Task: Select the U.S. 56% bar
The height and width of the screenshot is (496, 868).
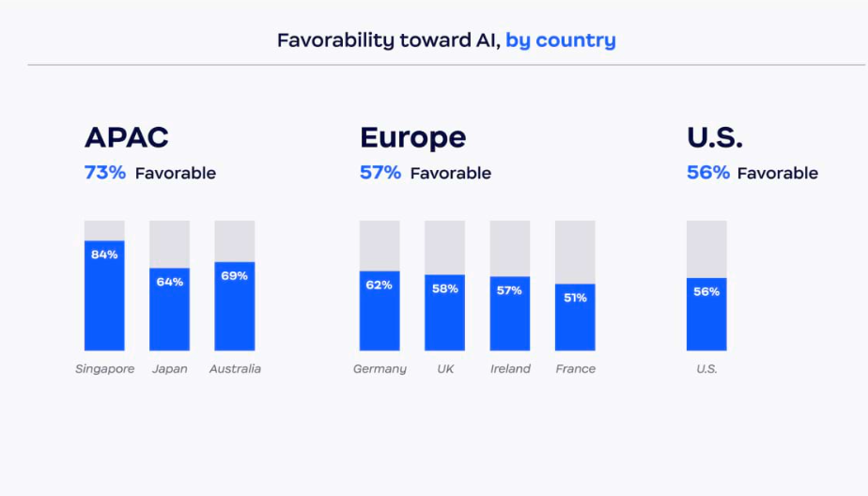Action: point(706,315)
